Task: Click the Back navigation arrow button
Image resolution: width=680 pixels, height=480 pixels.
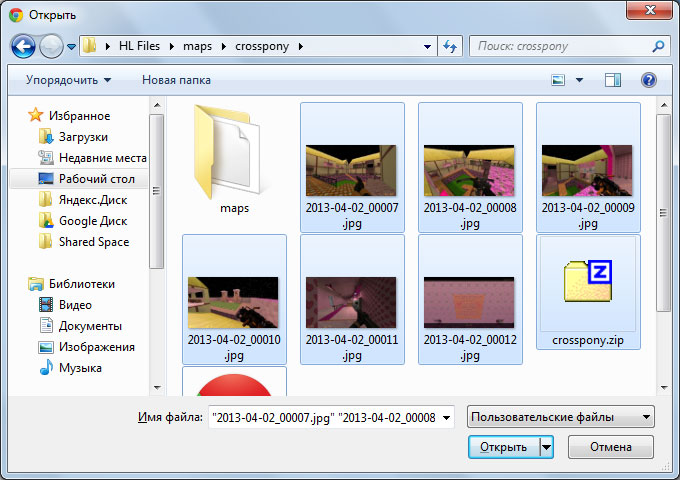Action: point(24,46)
